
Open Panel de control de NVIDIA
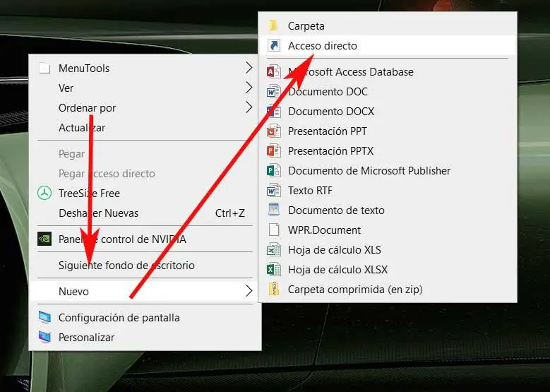tap(145, 239)
